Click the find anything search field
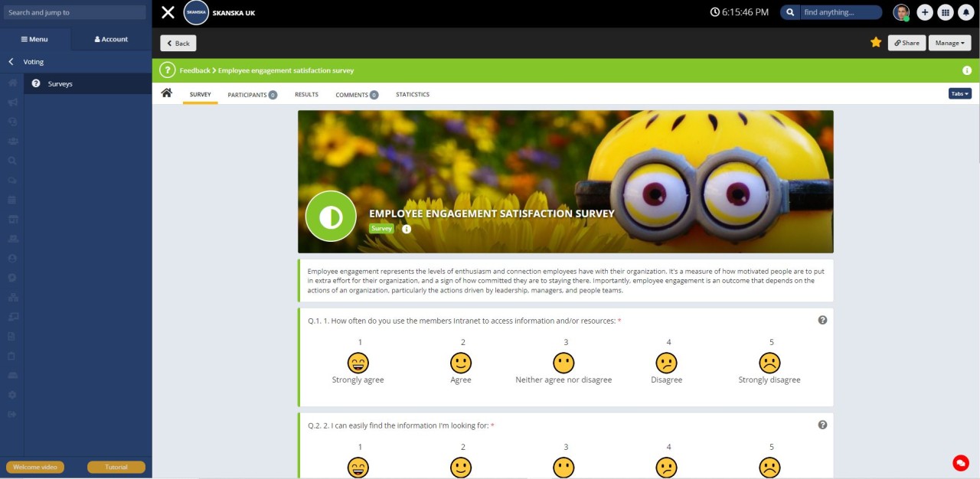 pyautogui.click(x=839, y=12)
